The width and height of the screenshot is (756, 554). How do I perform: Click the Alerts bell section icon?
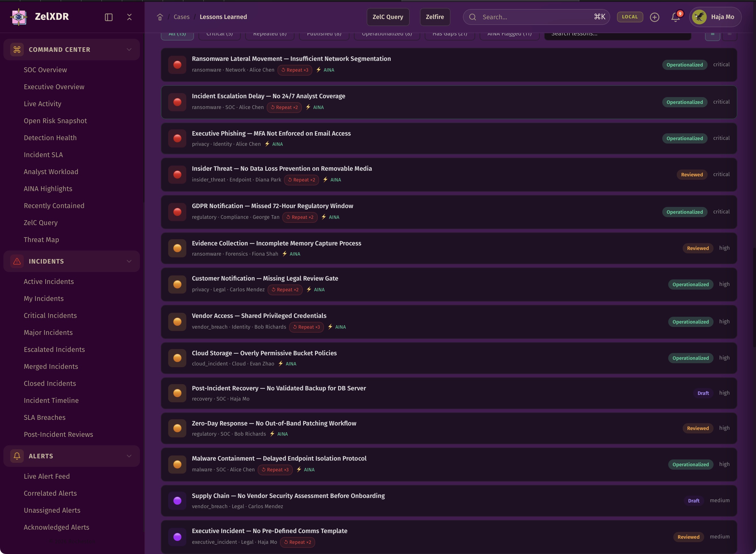pyautogui.click(x=17, y=456)
